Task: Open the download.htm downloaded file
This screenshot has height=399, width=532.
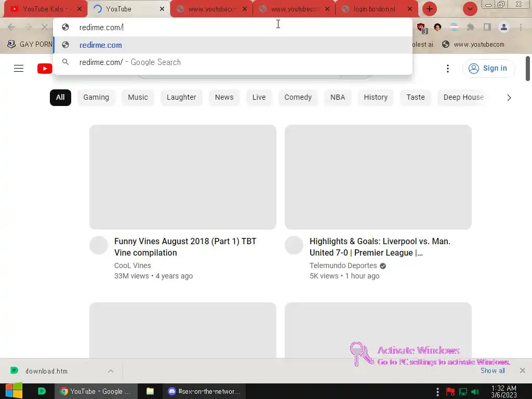Action: point(46,371)
